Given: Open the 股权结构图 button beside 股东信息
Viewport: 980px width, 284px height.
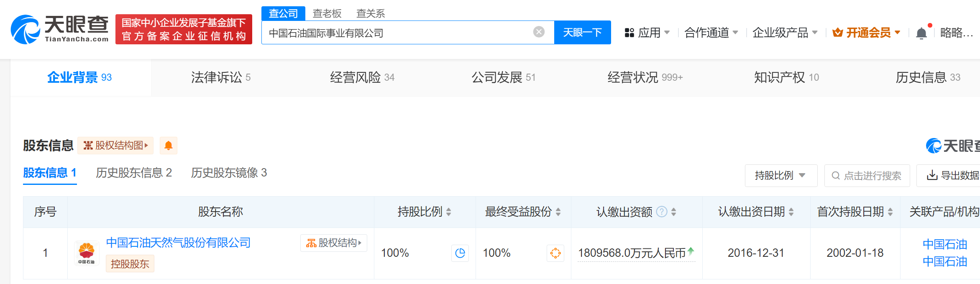Looking at the screenshot, I should [x=115, y=146].
